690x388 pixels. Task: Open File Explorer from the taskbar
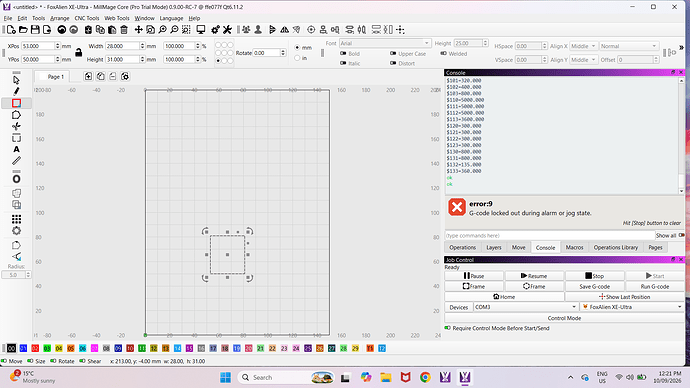point(386,377)
